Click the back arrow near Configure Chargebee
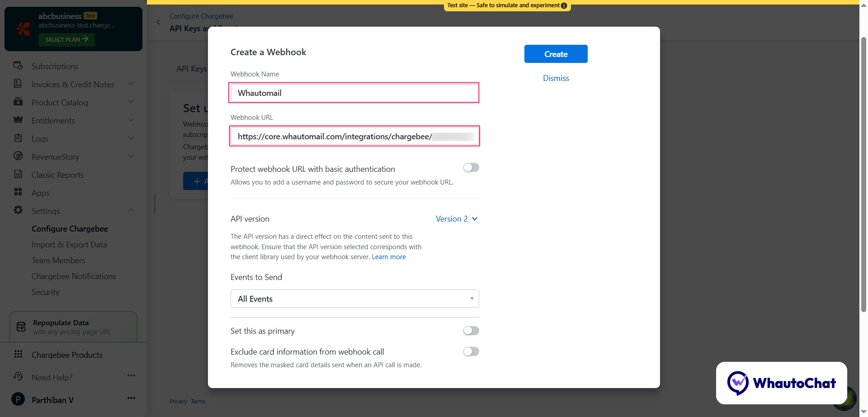 tap(158, 22)
